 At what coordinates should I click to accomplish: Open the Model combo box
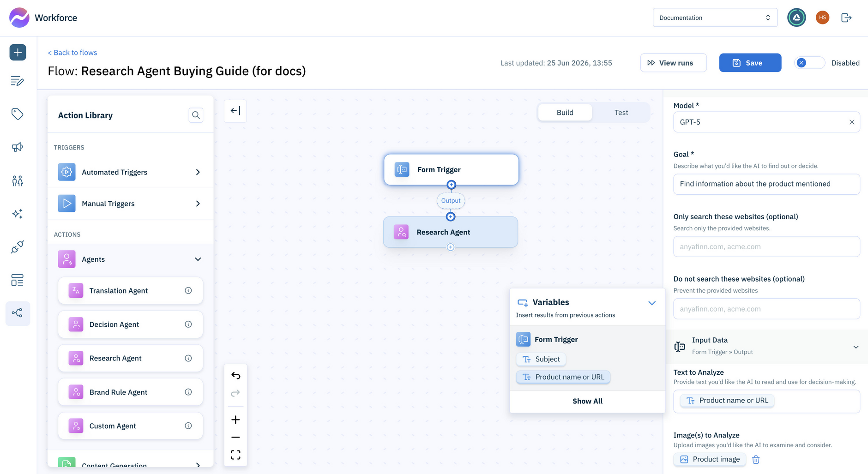(x=766, y=122)
